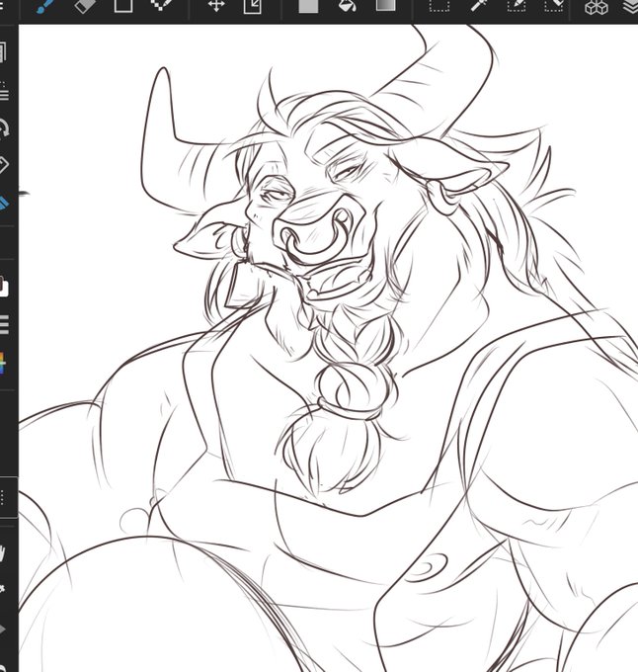Select the Hand pan tool in sidebar
This screenshot has height=672, width=638.
pyautogui.click(x=3, y=552)
